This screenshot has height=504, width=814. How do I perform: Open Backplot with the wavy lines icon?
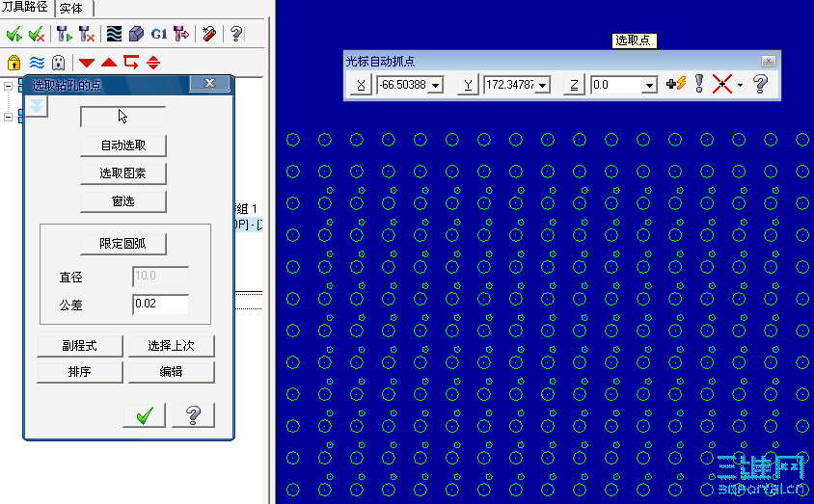[114, 35]
